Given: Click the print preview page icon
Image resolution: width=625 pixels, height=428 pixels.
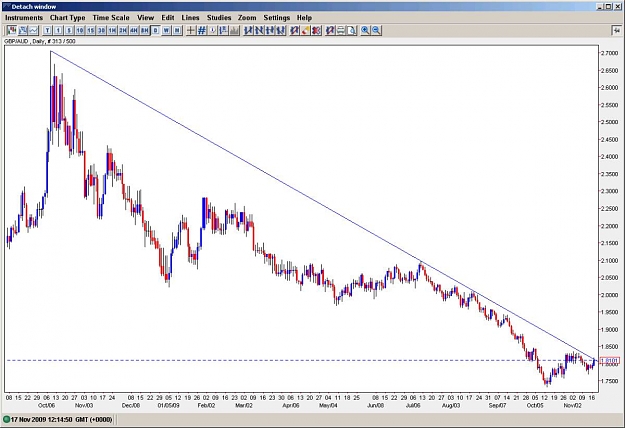Looking at the screenshot, I should [x=352, y=30].
